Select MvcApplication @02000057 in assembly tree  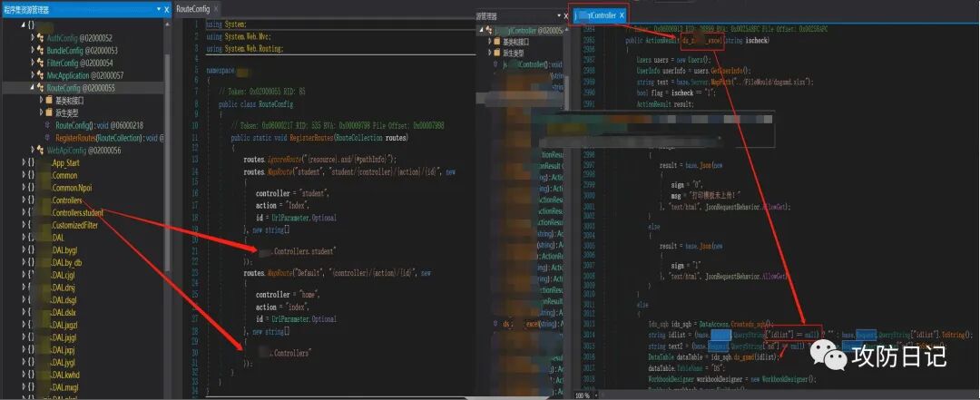click(x=84, y=75)
